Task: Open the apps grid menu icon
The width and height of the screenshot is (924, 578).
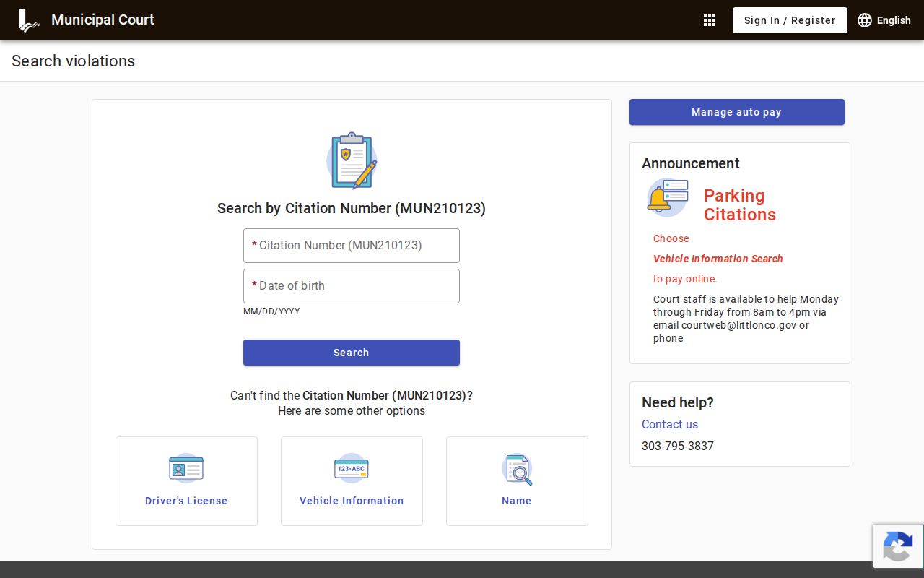Action: coord(710,20)
